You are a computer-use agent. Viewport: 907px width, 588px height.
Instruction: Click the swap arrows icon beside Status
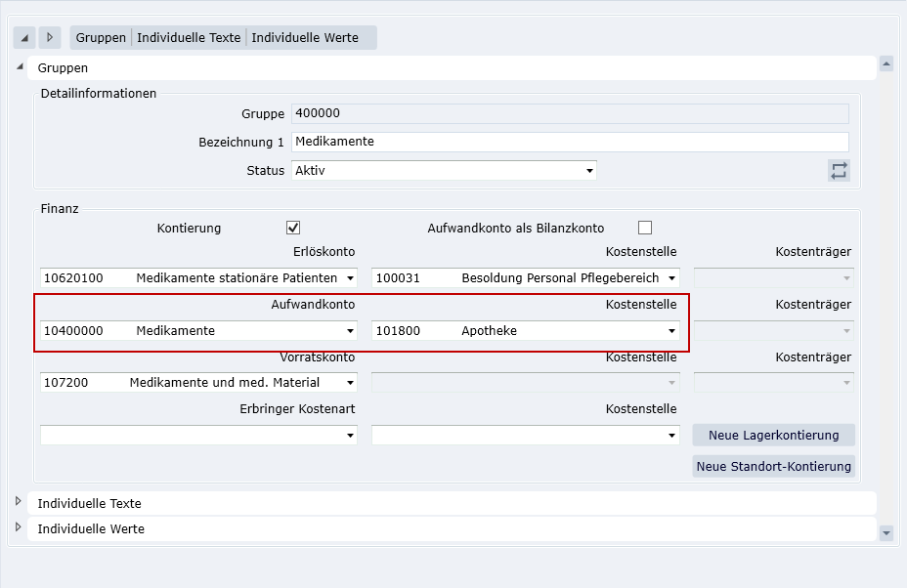click(839, 171)
